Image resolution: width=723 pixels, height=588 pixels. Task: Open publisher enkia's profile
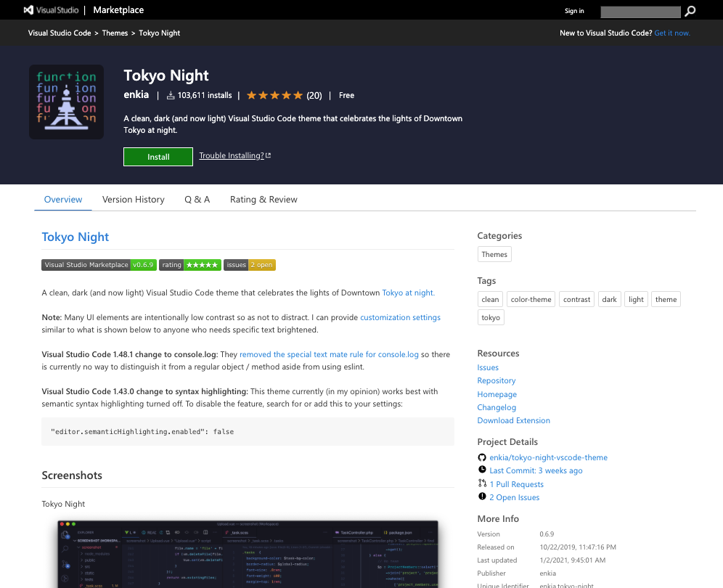(136, 94)
